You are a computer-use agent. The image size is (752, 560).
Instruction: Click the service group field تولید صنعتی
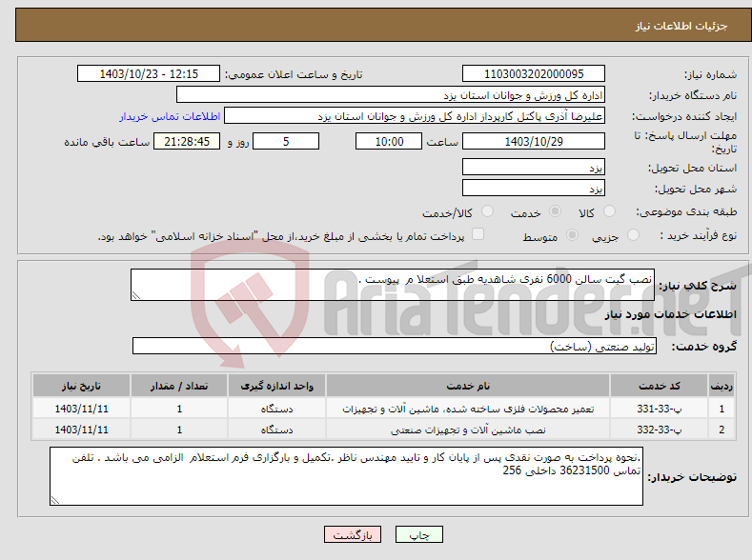click(395, 346)
